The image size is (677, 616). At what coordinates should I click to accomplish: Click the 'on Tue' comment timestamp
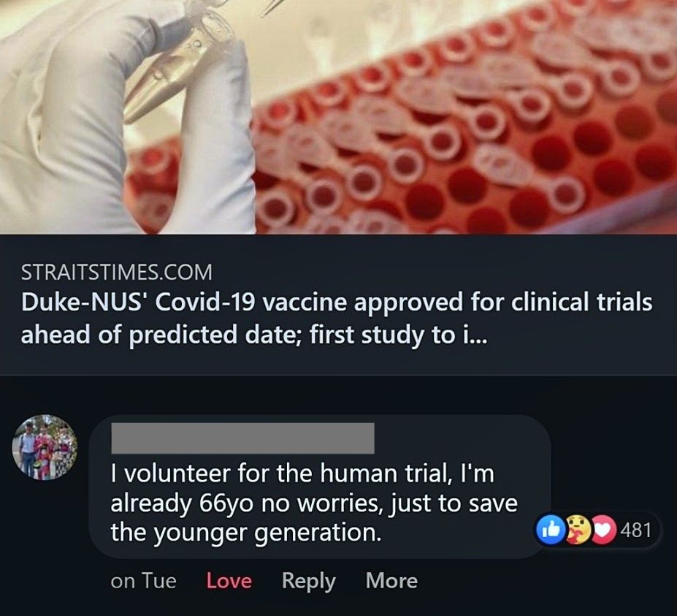pos(143,581)
